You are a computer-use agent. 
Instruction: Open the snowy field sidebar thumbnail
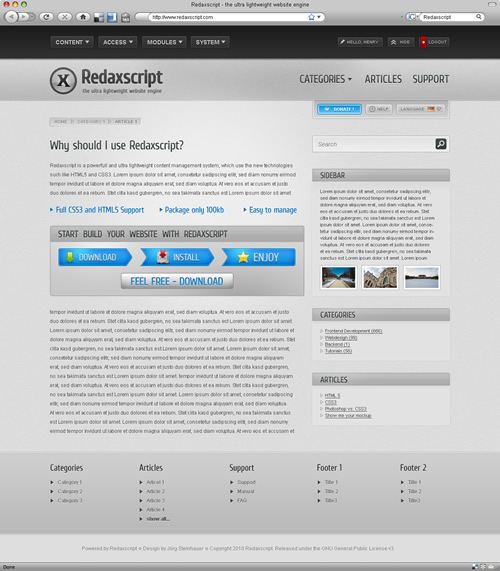click(x=422, y=277)
